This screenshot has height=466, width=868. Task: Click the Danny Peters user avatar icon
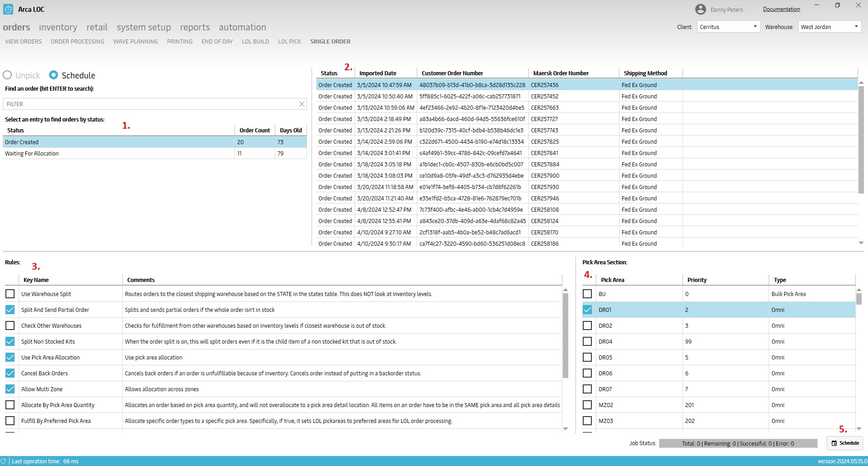pos(701,9)
